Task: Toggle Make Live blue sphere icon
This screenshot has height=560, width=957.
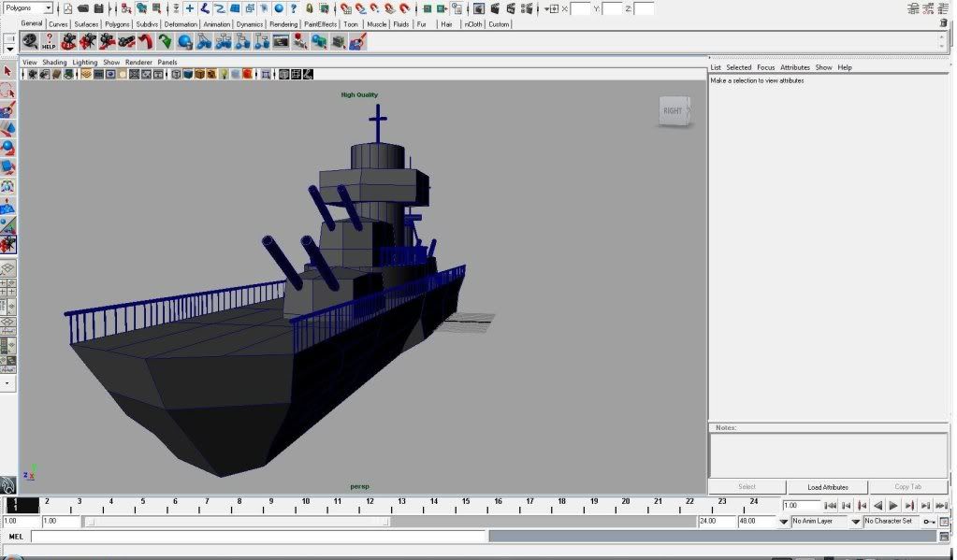Action: click(x=279, y=8)
